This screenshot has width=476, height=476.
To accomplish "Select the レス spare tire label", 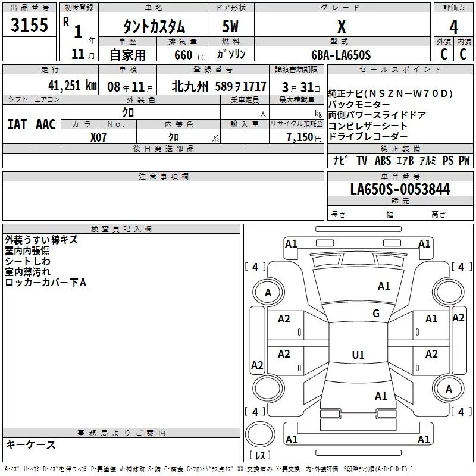I will [260, 455].
